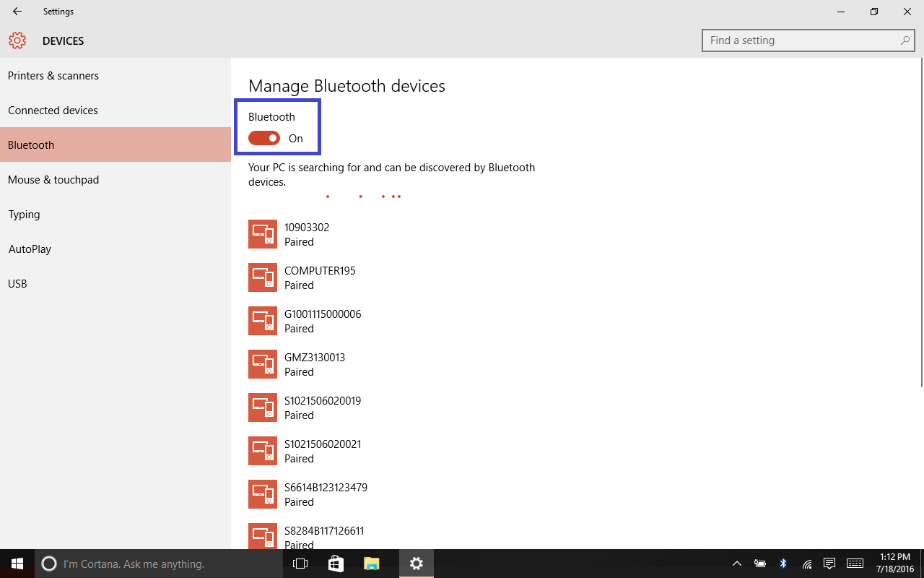
Task: Click the search magnifier icon
Action: pyautogui.click(x=905, y=40)
